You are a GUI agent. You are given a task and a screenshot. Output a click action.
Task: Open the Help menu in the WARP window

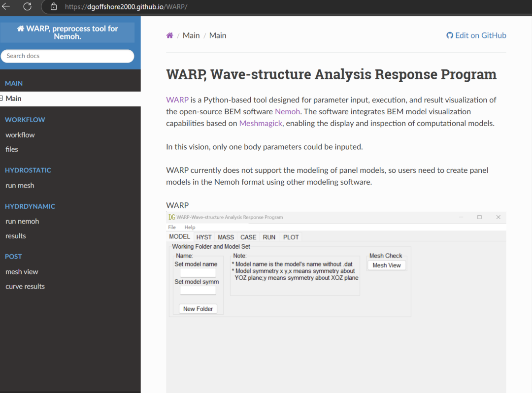coord(190,228)
